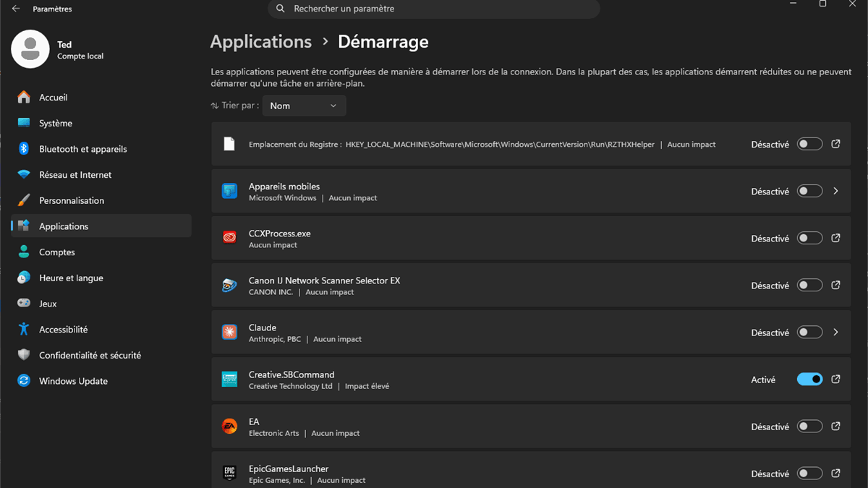Click the RZTHXHelper blank file icon

click(229, 144)
